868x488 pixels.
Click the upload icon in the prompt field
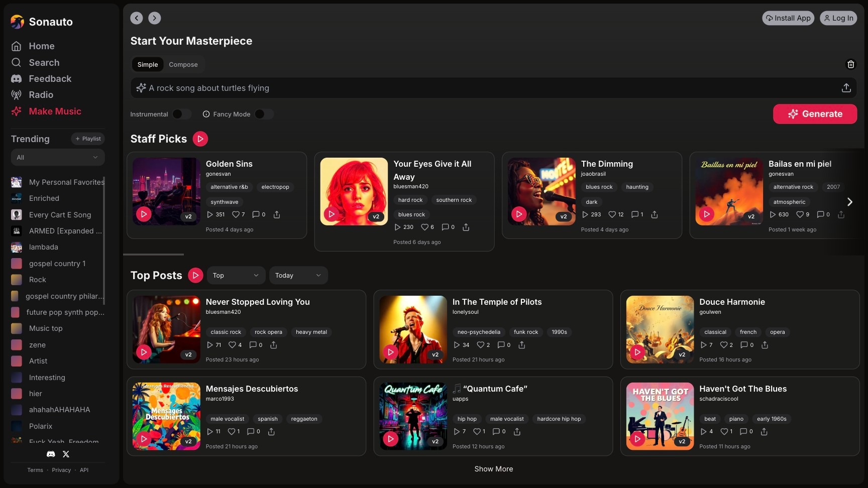point(846,88)
